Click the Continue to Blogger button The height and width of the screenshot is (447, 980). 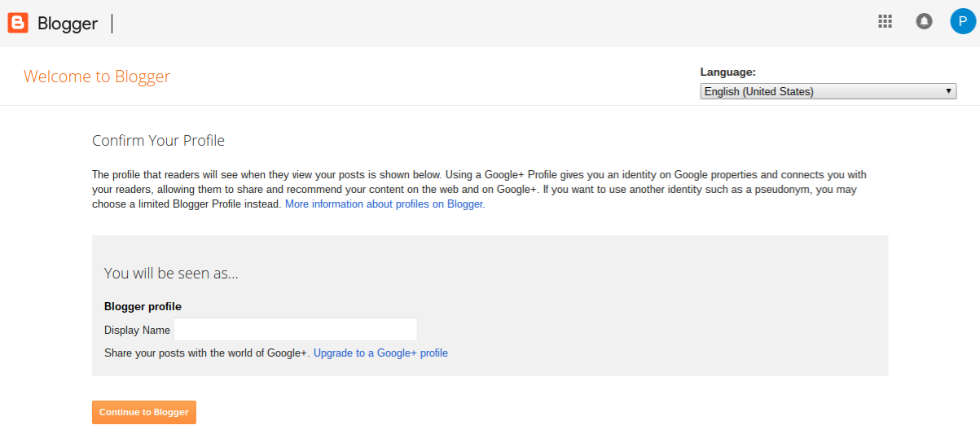[144, 412]
